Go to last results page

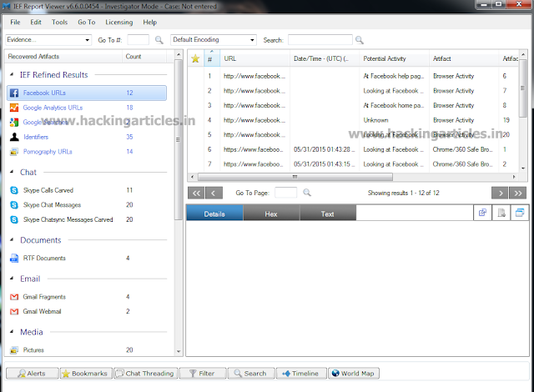click(517, 193)
